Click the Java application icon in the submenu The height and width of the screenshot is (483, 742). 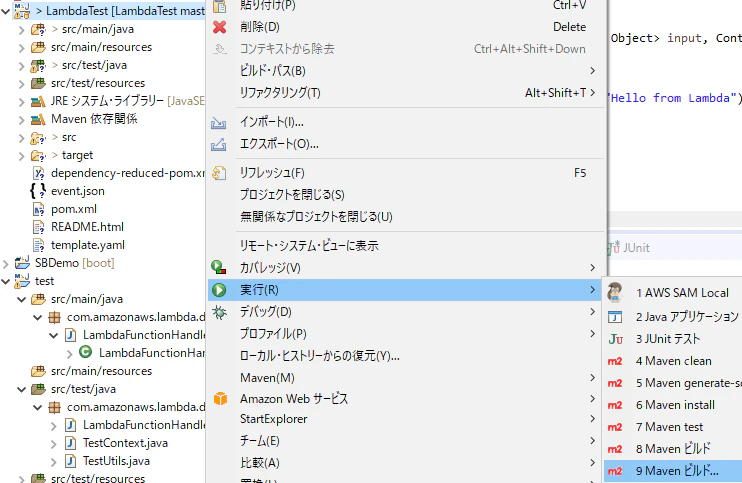(x=615, y=316)
